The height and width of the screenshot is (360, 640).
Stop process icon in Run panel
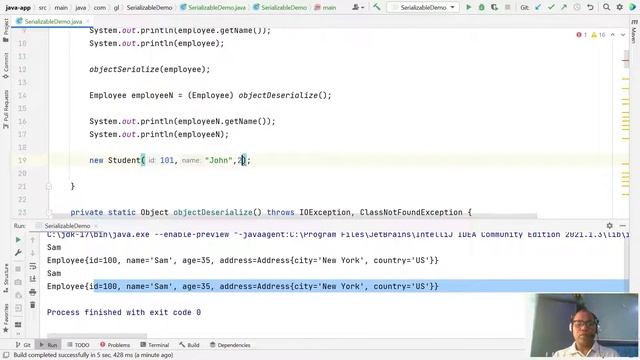coord(18,269)
